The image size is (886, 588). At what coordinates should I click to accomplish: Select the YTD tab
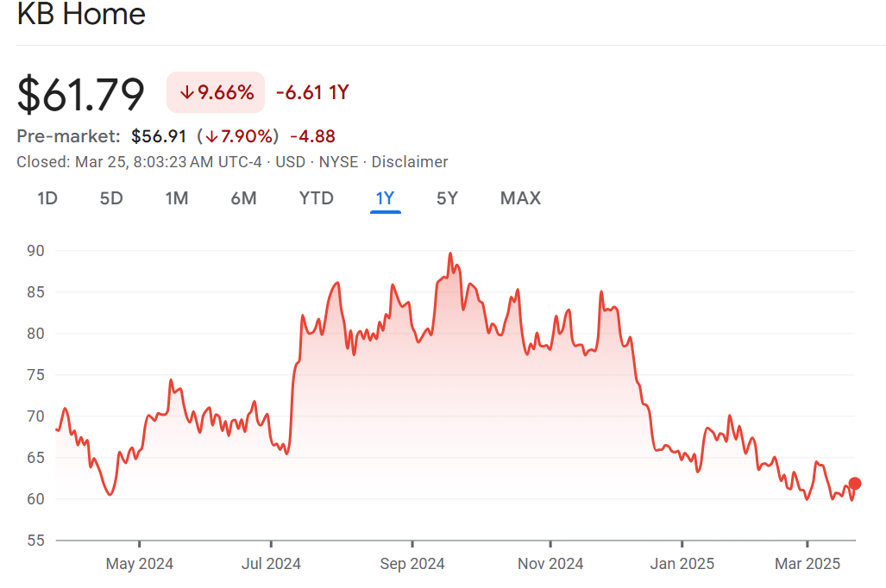point(316,198)
